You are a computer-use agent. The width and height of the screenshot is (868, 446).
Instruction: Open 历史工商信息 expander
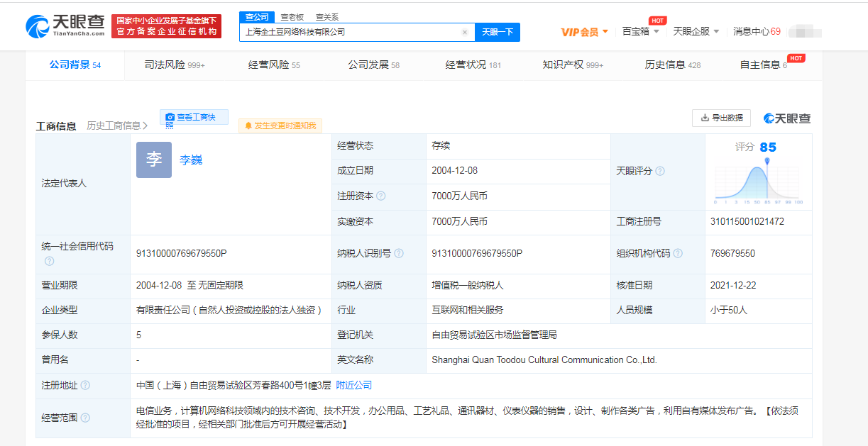coord(117,126)
